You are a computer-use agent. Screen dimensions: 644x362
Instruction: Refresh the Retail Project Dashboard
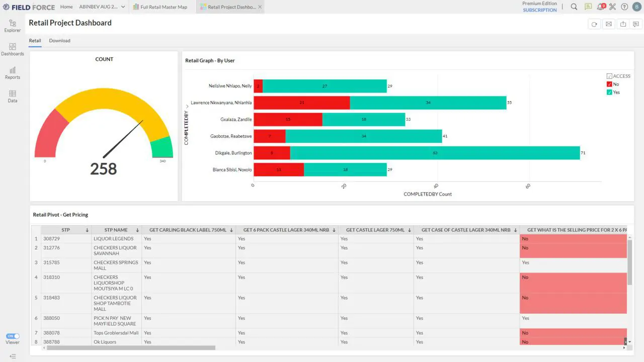pos(594,24)
